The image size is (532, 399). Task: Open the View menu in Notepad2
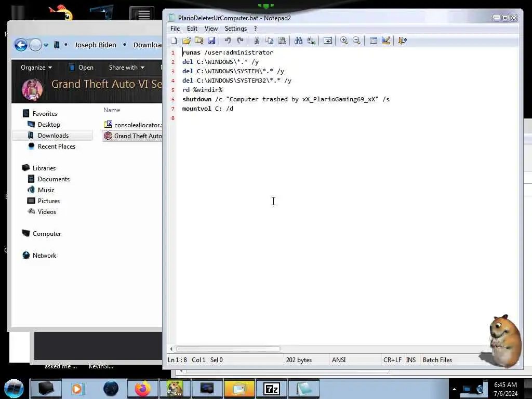tap(211, 29)
